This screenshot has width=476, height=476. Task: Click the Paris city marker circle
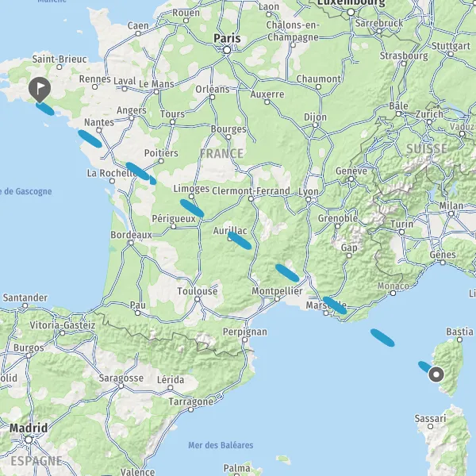[x=227, y=50]
